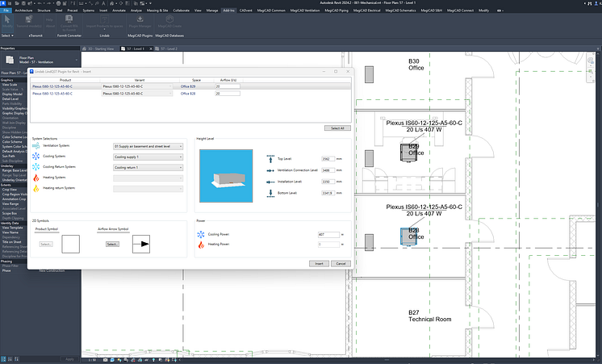Launch the MagiCAD Create ribbon icon
This screenshot has width=602, height=364.
(169, 21)
